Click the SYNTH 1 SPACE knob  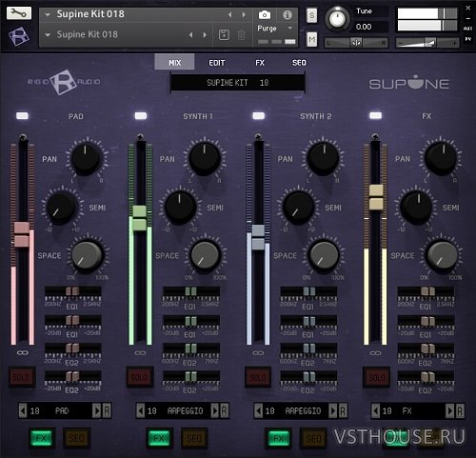pos(205,256)
